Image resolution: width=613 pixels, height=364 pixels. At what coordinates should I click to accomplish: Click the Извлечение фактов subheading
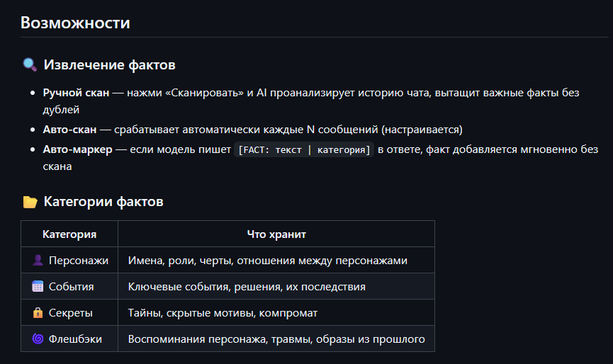coord(109,65)
